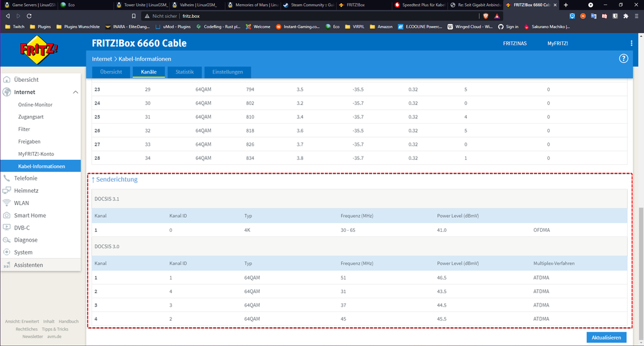The height and width of the screenshot is (346, 644).
Task: Reload the page with the refresh icon
Action: tap(29, 16)
